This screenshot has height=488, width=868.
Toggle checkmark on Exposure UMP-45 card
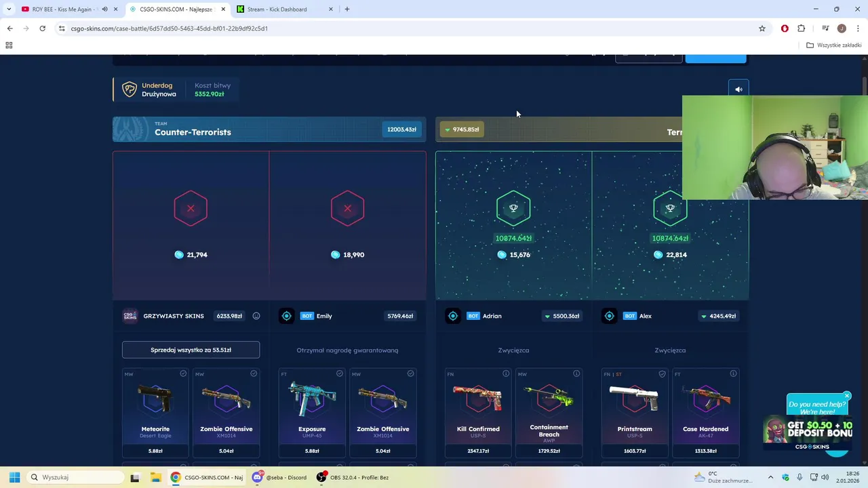340,373
